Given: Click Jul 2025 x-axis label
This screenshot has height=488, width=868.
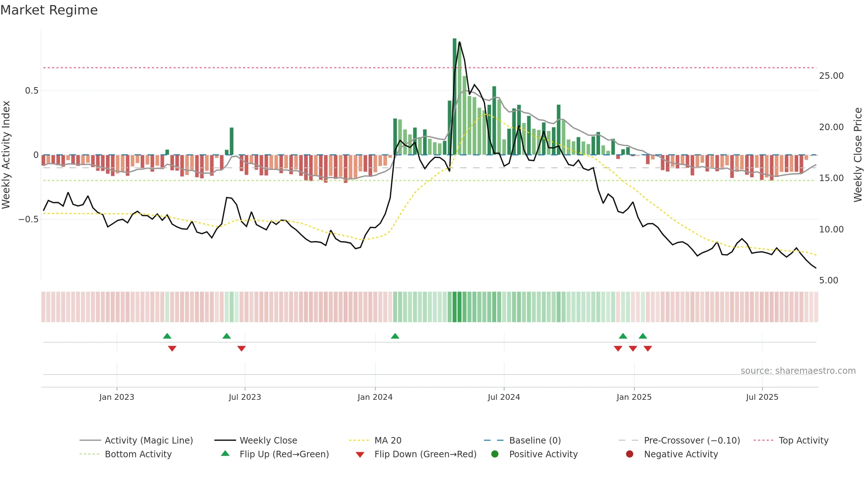Looking at the screenshot, I should [x=762, y=397].
